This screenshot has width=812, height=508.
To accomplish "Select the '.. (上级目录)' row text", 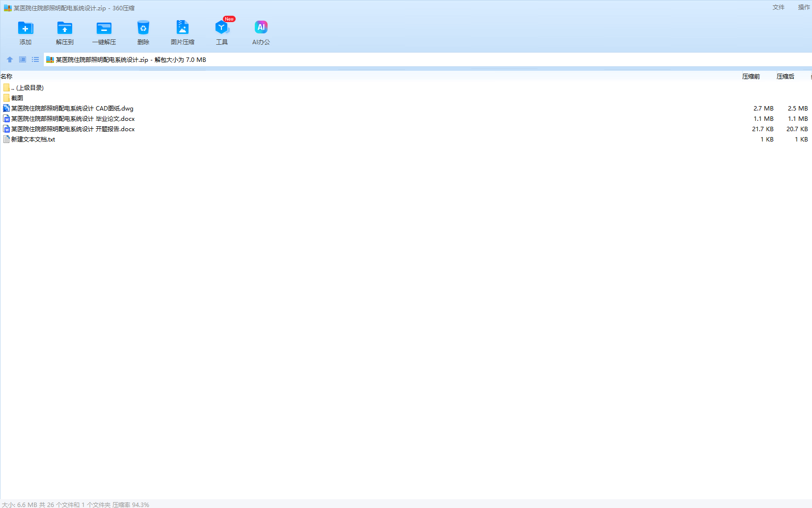I will (x=27, y=87).
